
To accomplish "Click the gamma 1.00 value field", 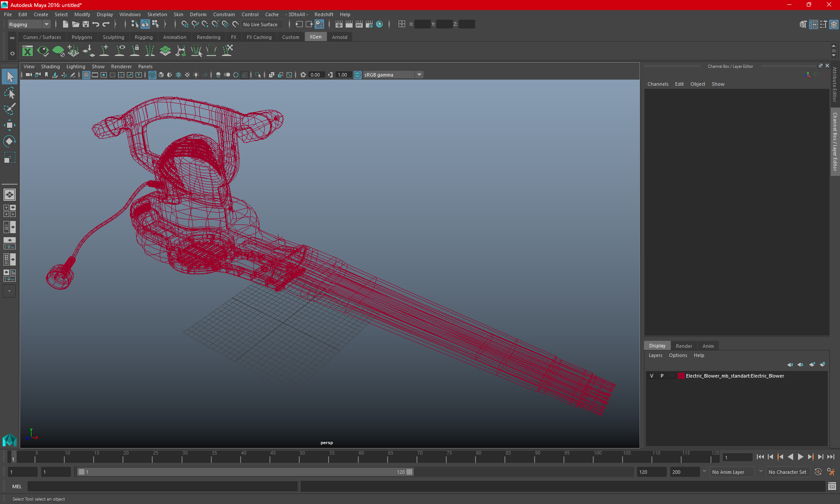I will 343,75.
